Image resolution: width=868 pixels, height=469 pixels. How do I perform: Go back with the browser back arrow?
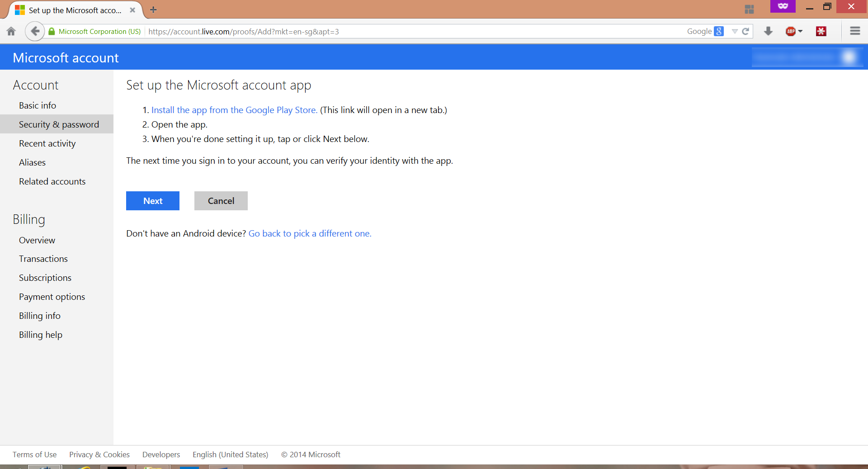[35, 31]
